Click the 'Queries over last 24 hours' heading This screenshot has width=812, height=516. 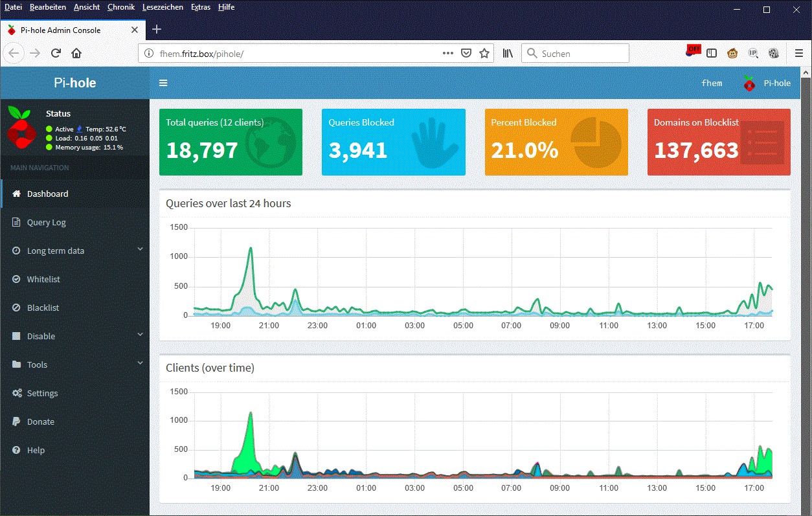tap(229, 203)
